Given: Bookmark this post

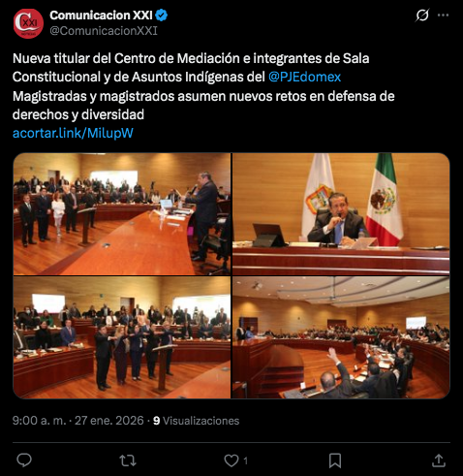Looking at the screenshot, I should pyautogui.click(x=335, y=460).
